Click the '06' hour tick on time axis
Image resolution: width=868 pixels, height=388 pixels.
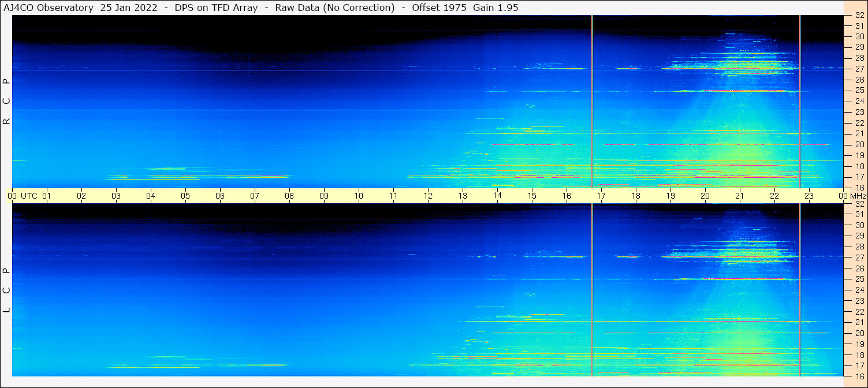[220, 196]
